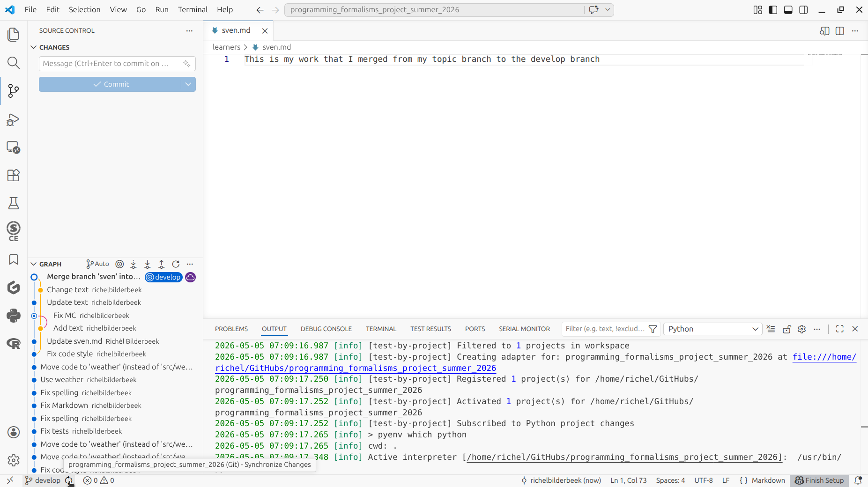Image resolution: width=868 pixels, height=487 pixels.
Task: Open the Commit button dropdown arrow
Action: point(188,84)
